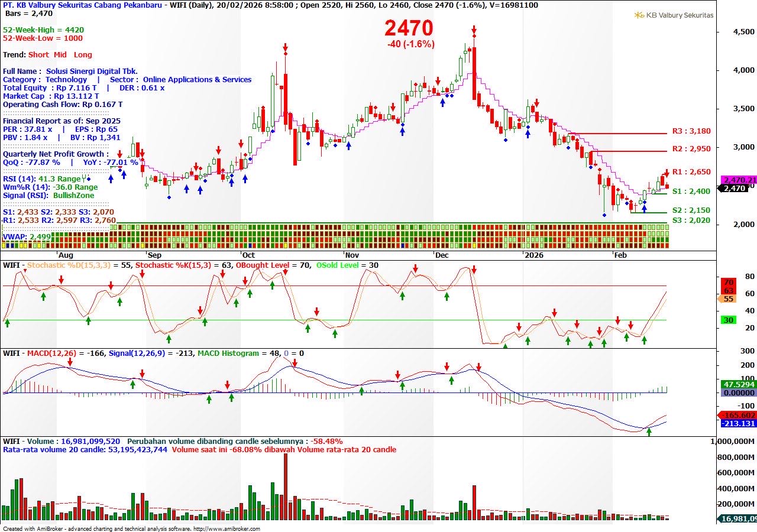Click the "Category : Technology" text
The height and width of the screenshot is (532, 757).
[45, 79]
